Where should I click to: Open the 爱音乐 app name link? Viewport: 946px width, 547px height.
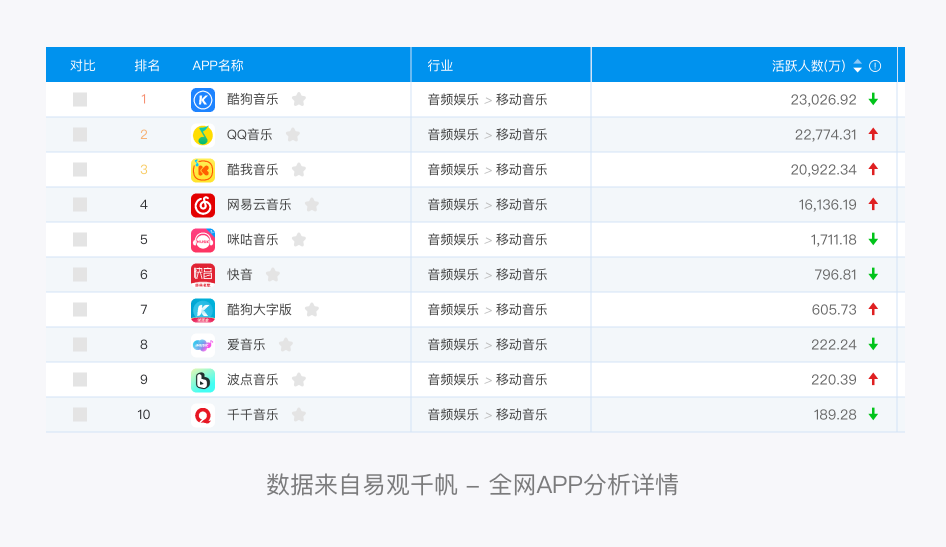pos(246,345)
